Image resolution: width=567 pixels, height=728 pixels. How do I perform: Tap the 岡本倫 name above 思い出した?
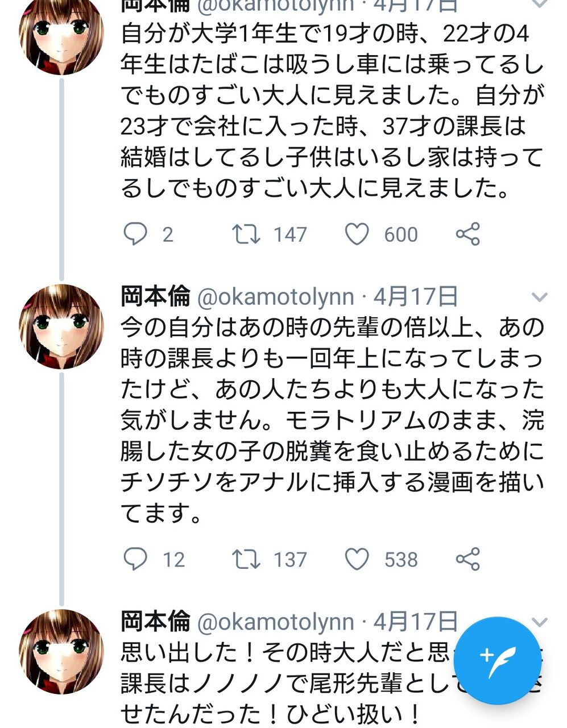(x=155, y=621)
